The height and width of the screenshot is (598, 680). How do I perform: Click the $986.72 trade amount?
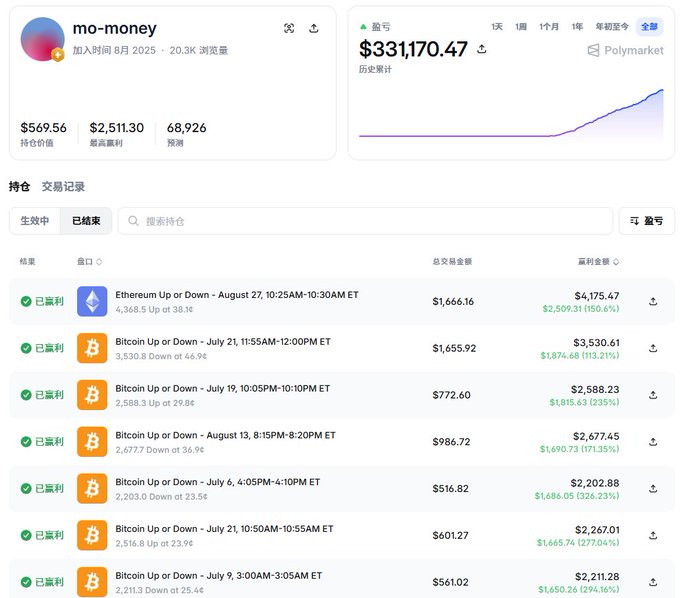tap(451, 442)
